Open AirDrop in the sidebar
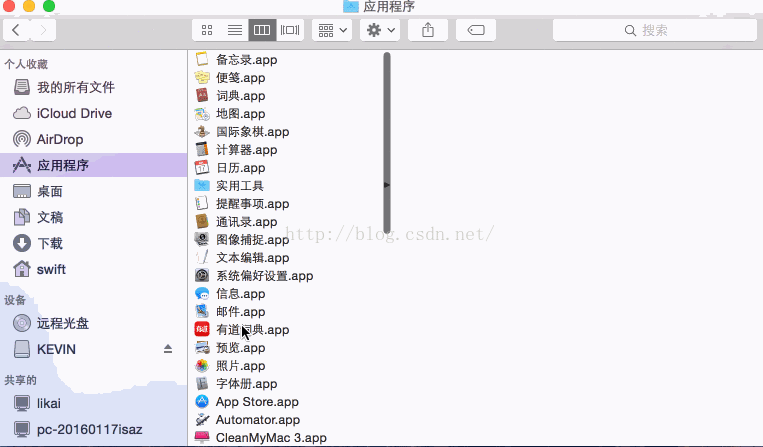 pyautogui.click(x=93, y=140)
